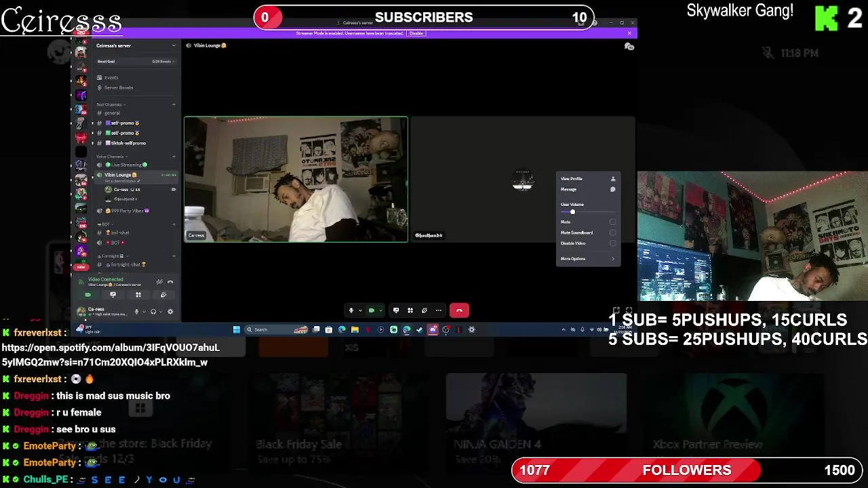Open the Boost Goal progress banner
The height and width of the screenshot is (488, 868).
coord(135,62)
